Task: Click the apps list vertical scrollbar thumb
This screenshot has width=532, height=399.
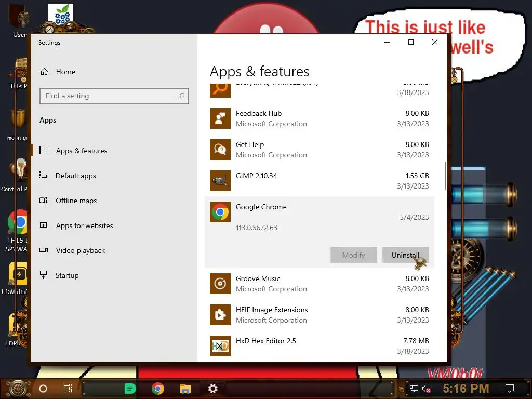Action: coord(445,176)
